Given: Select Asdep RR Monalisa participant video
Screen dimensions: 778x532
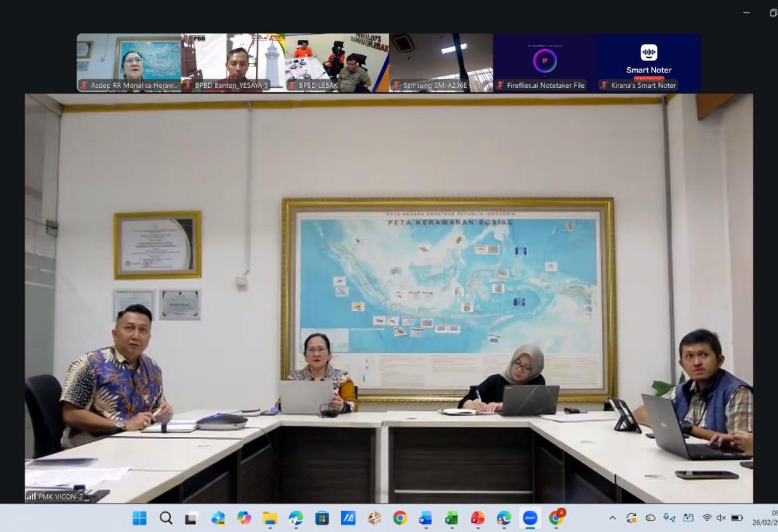Looking at the screenshot, I should pyautogui.click(x=129, y=63).
